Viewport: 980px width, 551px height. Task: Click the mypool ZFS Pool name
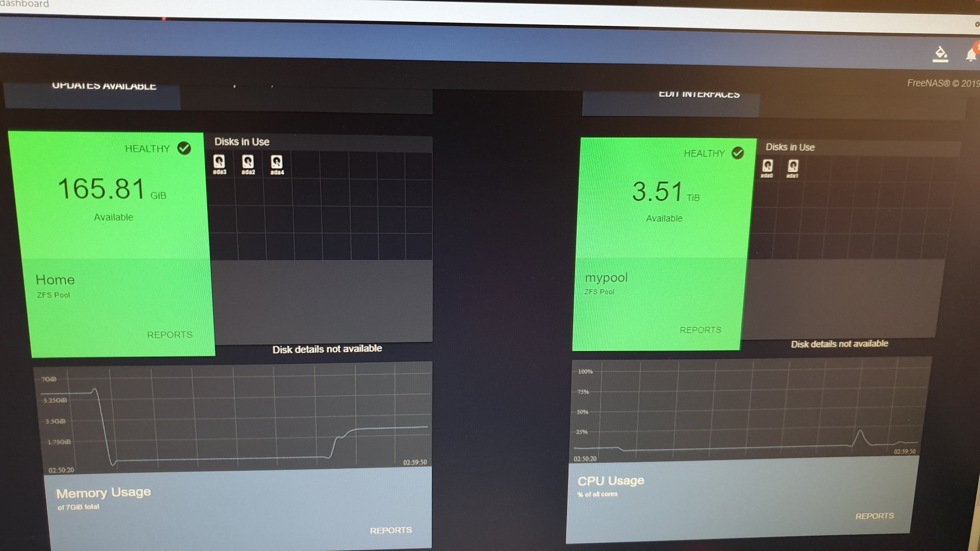606,278
